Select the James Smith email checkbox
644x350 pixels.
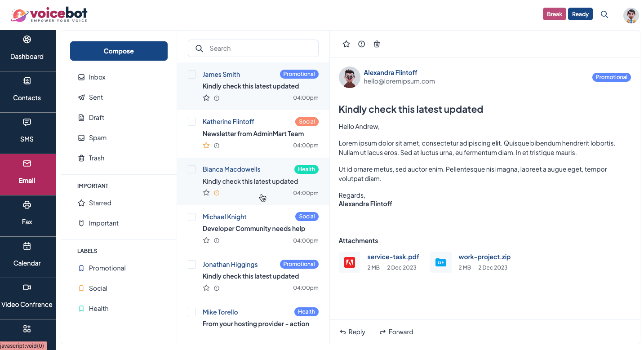192,75
